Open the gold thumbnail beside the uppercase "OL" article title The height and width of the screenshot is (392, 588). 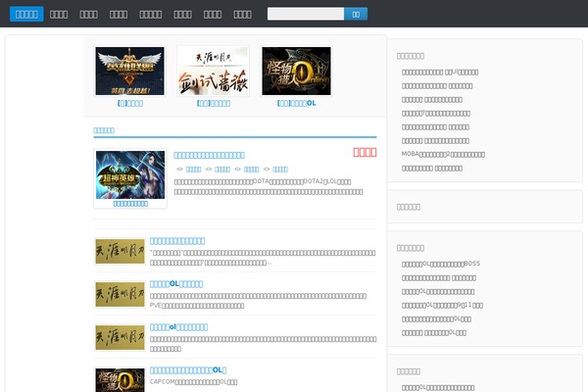click(120, 294)
